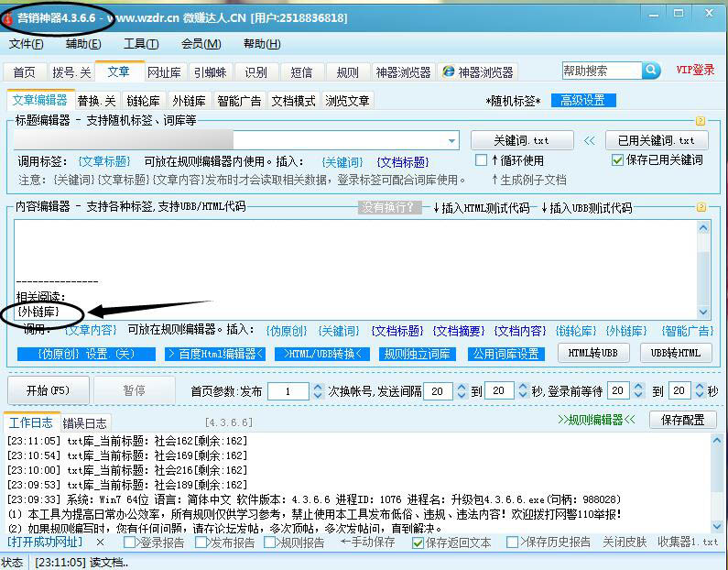Viewport: 728px width, 570px height.
Task: Click the 神器浏览器 tab with IE icon
Action: [x=478, y=72]
